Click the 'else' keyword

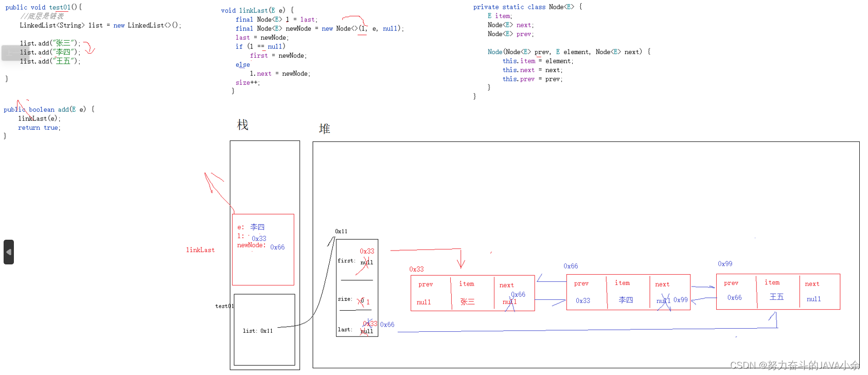(243, 65)
